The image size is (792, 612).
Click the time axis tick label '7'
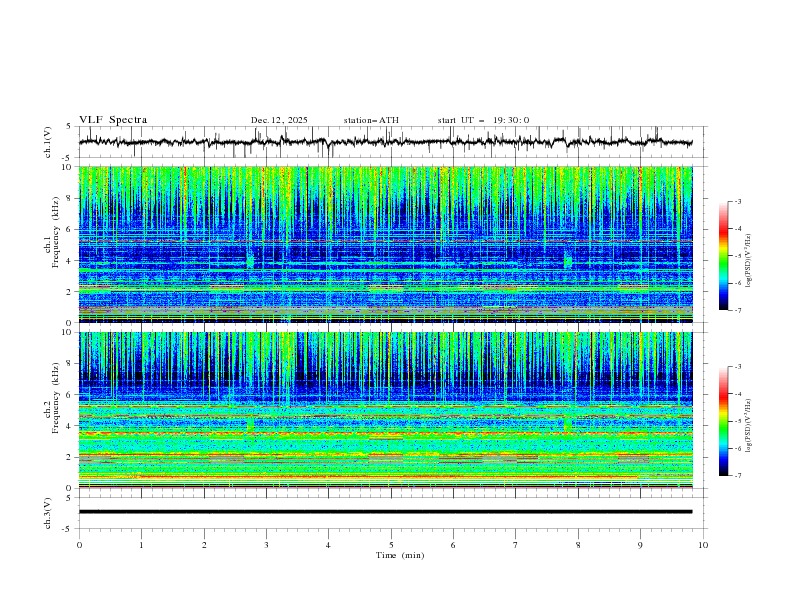click(516, 545)
